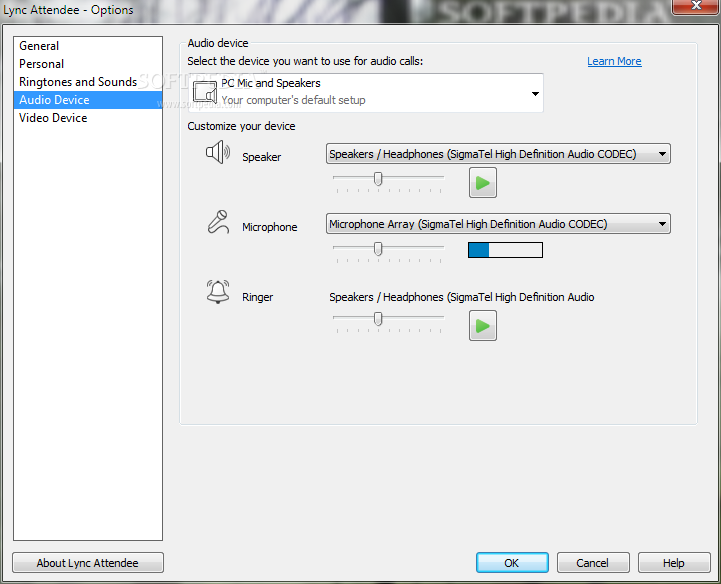721x584 pixels.
Task: Select Audio Device page
Action: coord(88,100)
